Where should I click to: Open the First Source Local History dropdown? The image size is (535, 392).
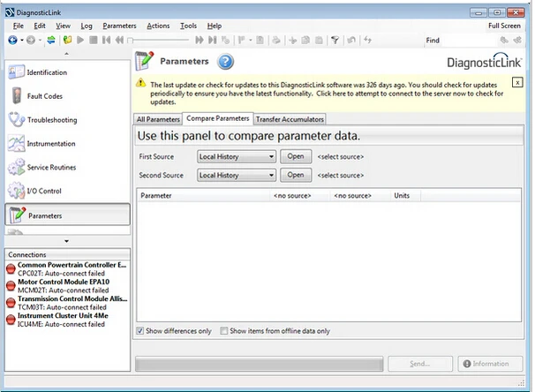237,156
